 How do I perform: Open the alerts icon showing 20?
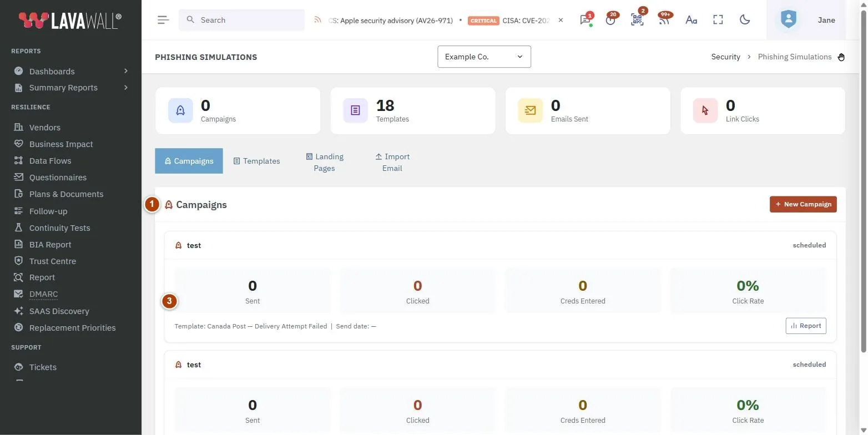610,20
